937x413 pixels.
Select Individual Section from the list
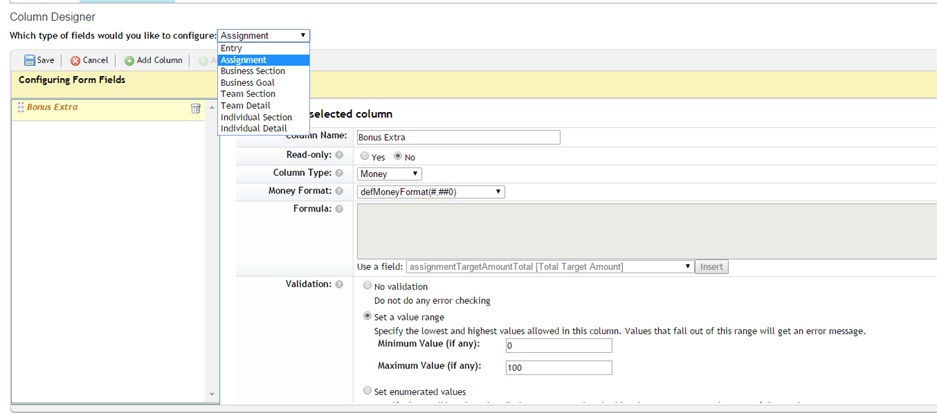pyautogui.click(x=264, y=117)
